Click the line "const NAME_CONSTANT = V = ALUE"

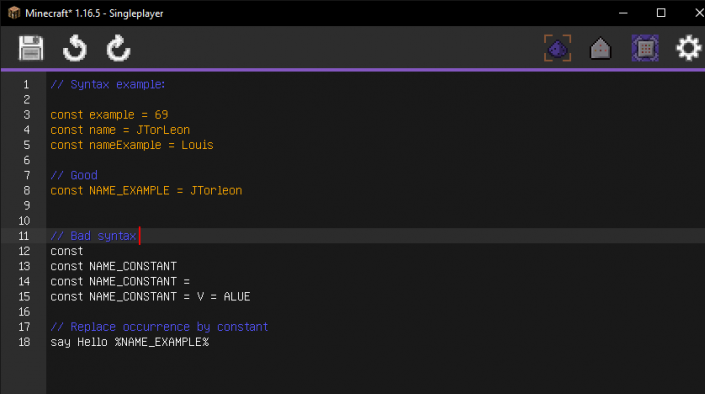(150, 296)
